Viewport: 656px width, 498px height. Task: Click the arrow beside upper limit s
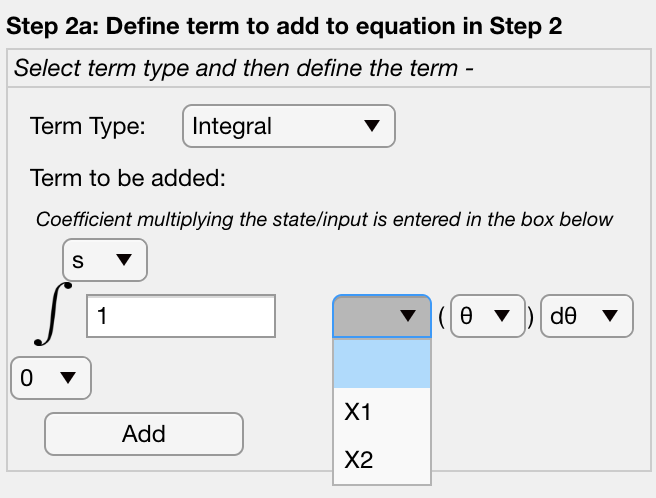click(124, 260)
